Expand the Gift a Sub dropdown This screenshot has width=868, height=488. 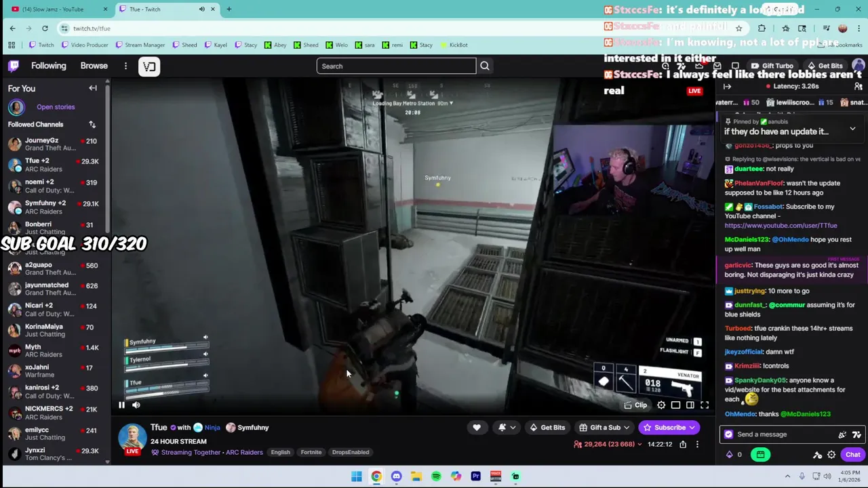604,428
